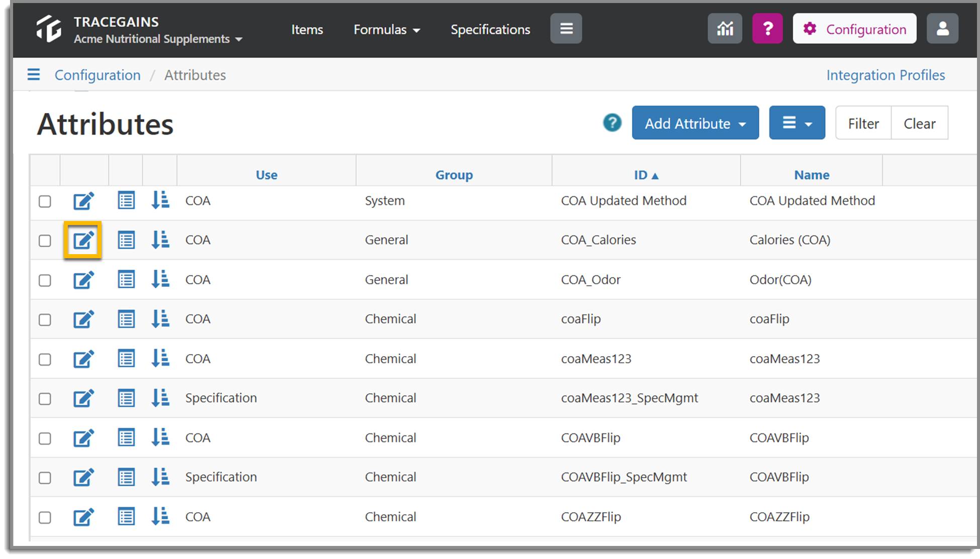The height and width of the screenshot is (559, 980).
Task: Expand the Formulas menu dropdown
Action: 386,30
